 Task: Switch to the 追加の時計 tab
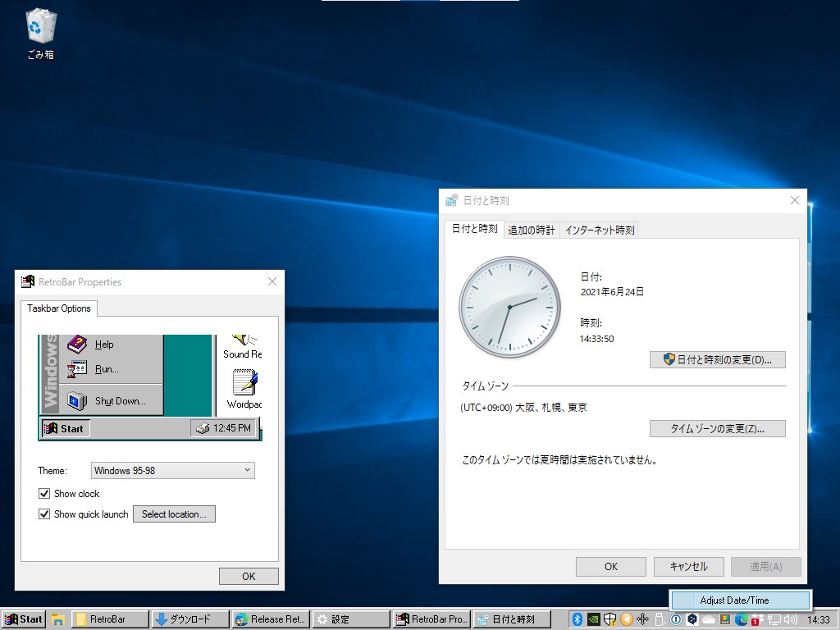point(532,231)
